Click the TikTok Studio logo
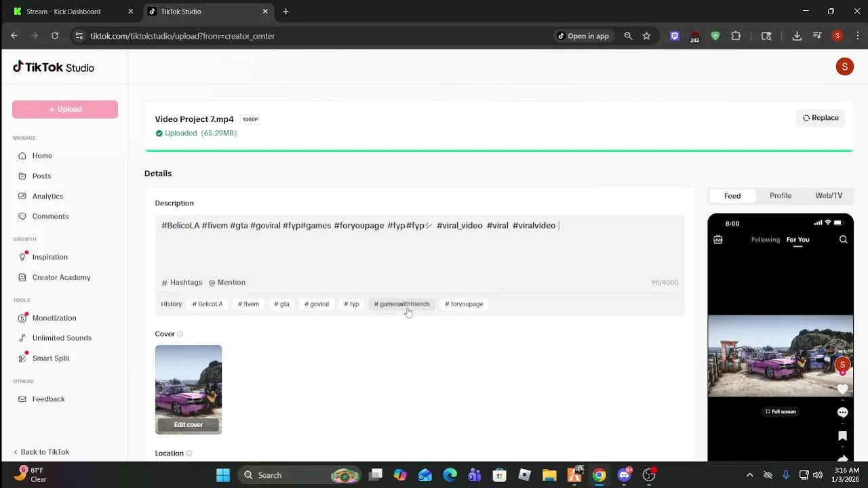868x488 pixels. (x=54, y=67)
